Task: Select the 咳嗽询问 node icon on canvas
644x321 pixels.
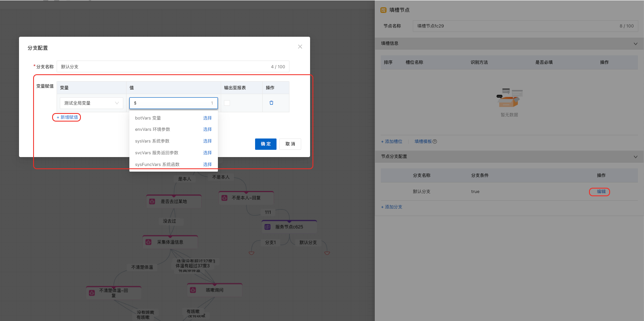Action: (x=193, y=290)
